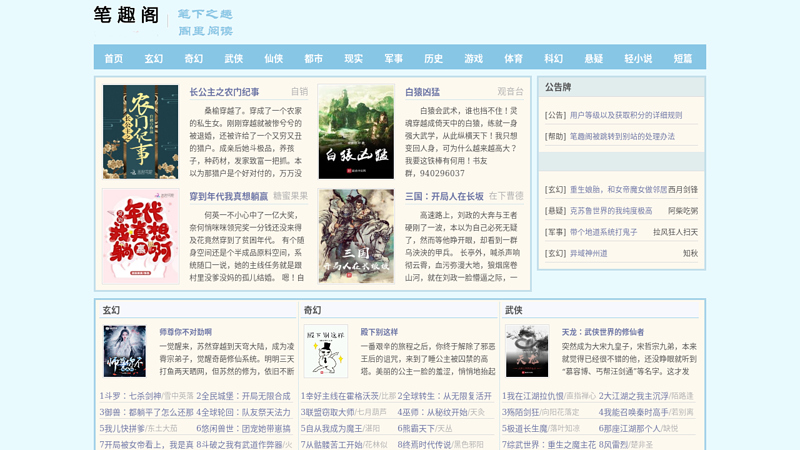800x450 pixels.
Task: Open ranked item 4巫师：从秘纹开始
Action: pyautogui.click(x=432, y=412)
